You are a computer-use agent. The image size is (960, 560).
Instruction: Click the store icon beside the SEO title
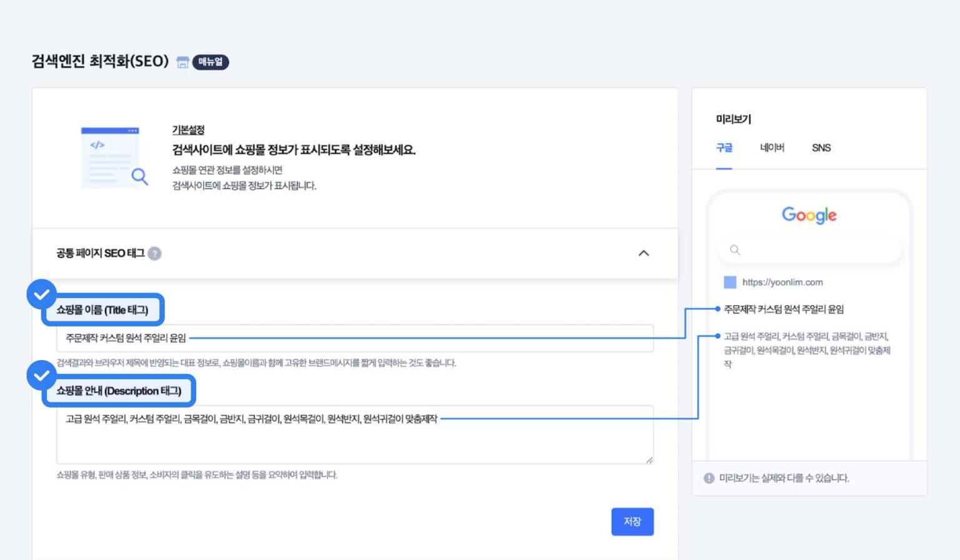click(182, 62)
